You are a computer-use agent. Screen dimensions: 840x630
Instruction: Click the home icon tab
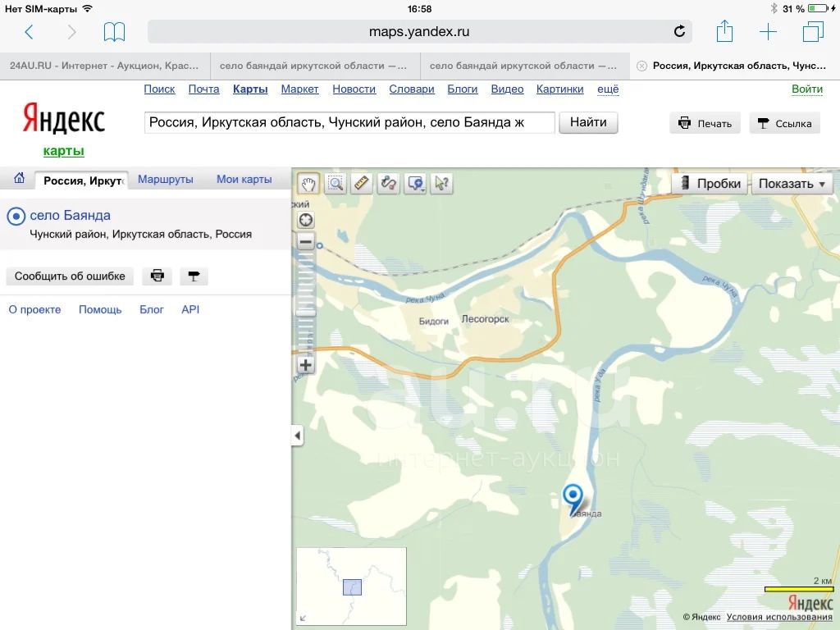tap(20, 178)
